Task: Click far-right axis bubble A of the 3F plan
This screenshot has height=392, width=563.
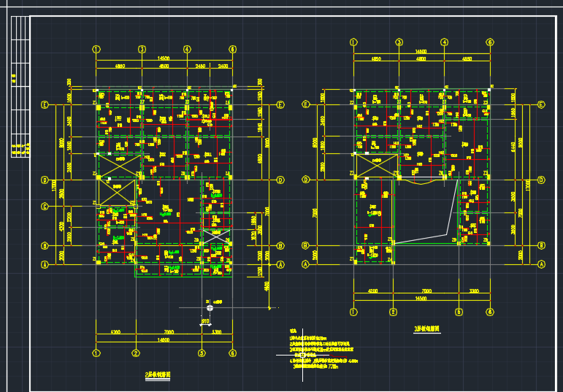Action: [541, 264]
